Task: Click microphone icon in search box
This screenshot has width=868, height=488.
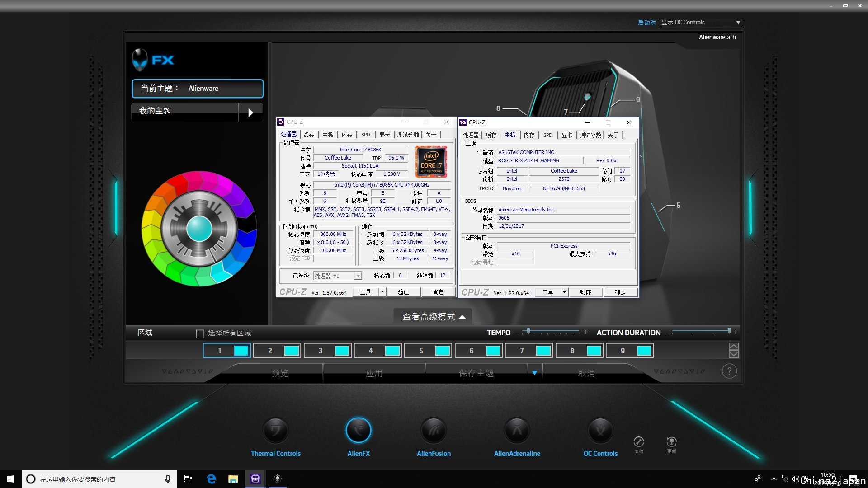Action: coord(168,479)
